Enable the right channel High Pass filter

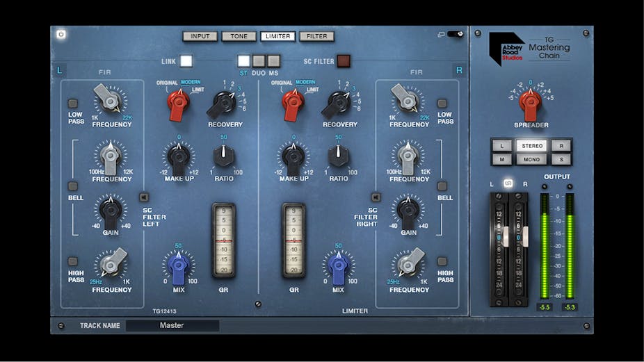(x=442, y=261)
